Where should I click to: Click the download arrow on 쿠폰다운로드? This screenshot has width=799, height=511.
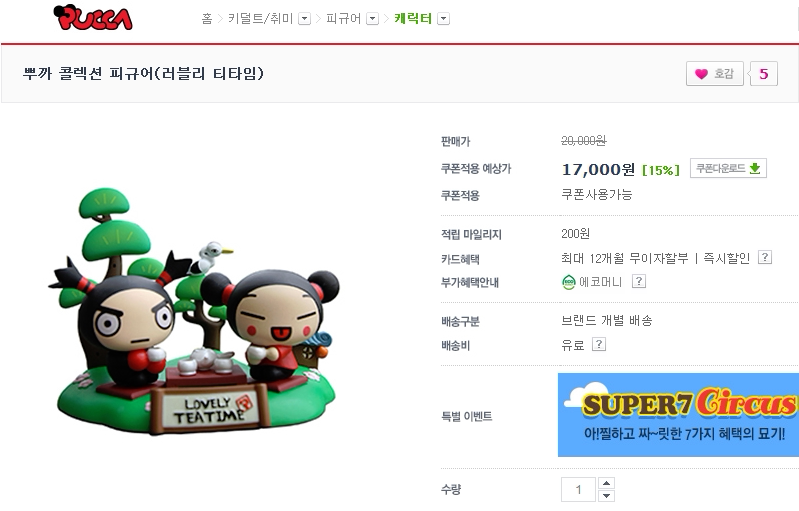[x=755, y=168]
